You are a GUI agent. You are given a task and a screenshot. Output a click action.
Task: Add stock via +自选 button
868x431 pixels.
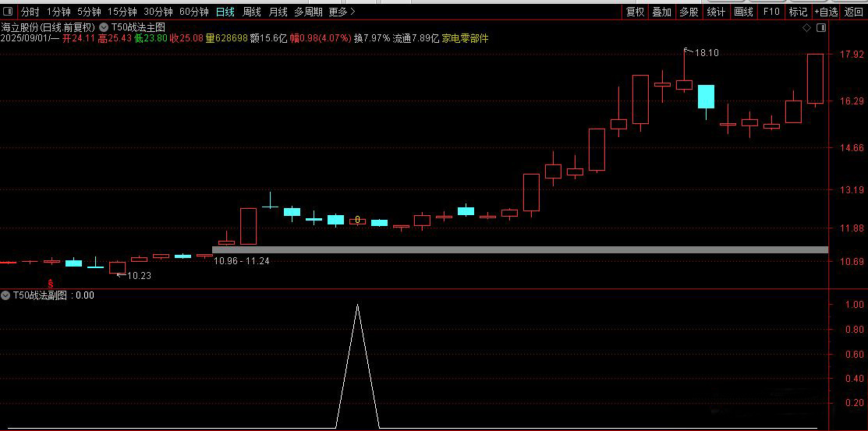click(826, 12)
